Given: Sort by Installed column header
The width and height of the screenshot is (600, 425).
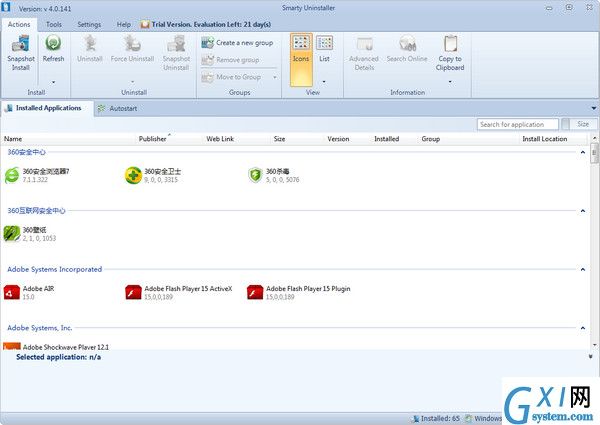Looking at the screenshot, I should [386, 139].
